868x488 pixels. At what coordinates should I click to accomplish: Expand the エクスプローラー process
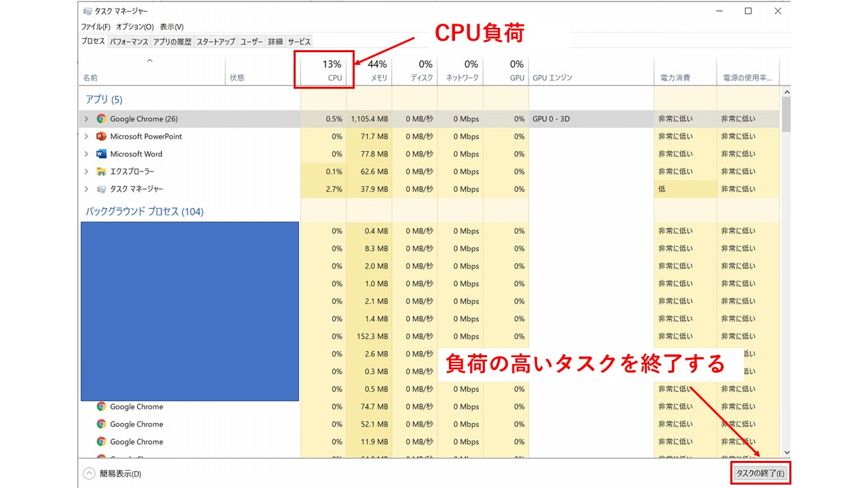click(86, 171)
